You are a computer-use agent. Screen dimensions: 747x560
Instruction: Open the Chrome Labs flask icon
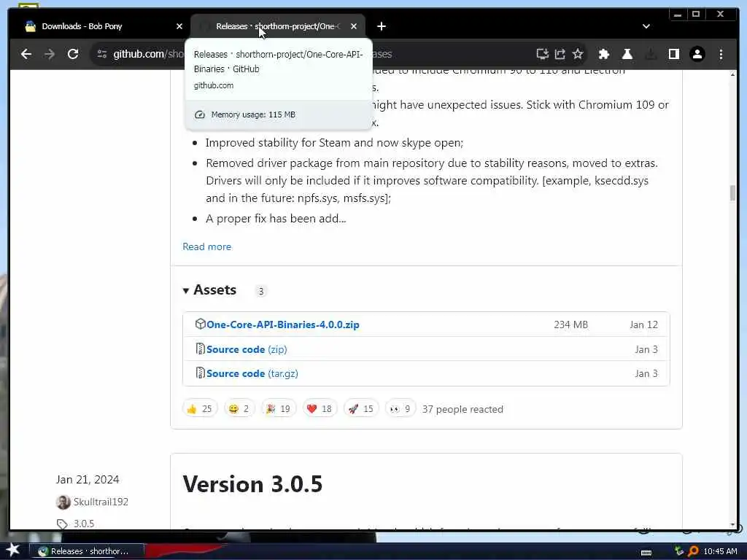coord(627,54)
